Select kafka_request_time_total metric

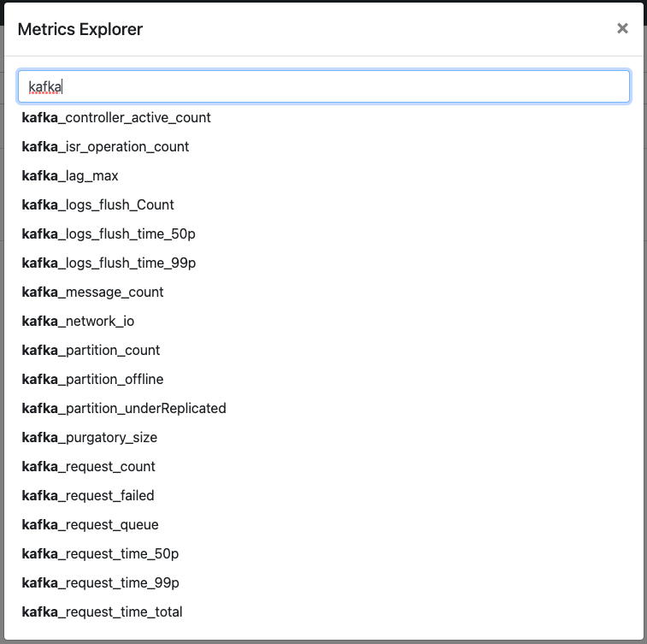(103, 612)
